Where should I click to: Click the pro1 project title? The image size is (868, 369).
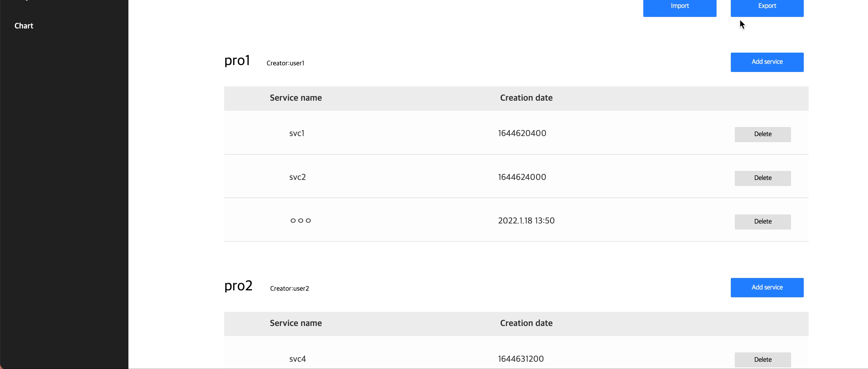(237, 60)
